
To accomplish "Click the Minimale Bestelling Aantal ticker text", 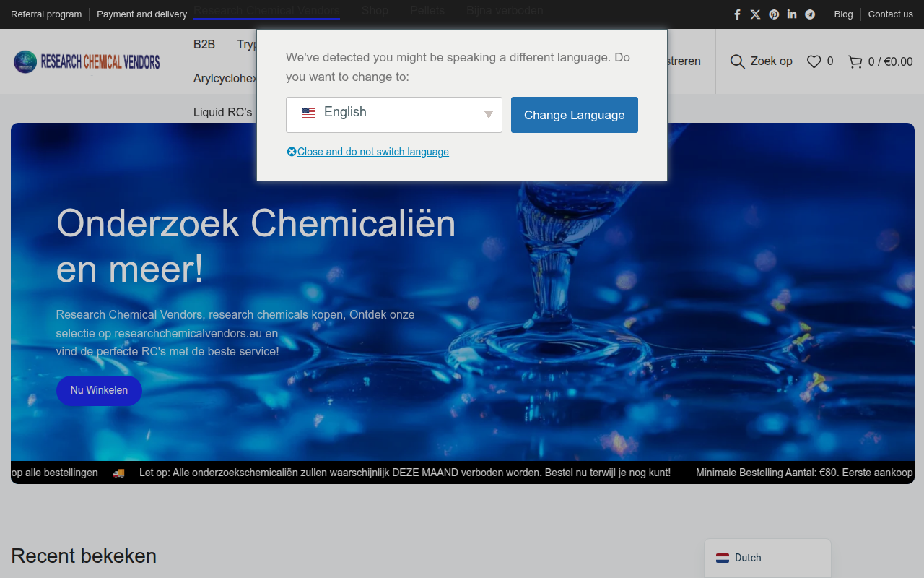I will point(804,473).
